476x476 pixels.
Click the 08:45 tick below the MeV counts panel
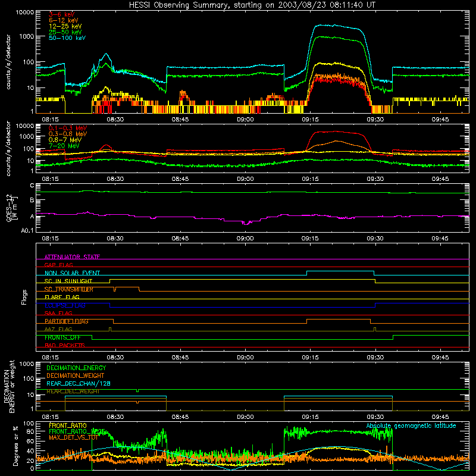click(x=180, y=179)
